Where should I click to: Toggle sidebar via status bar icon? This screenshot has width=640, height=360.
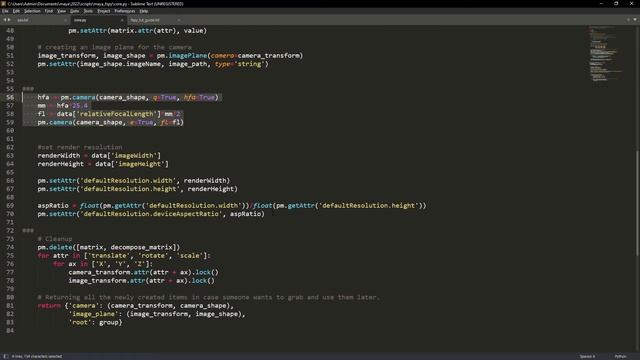click(x=5, y=356)
